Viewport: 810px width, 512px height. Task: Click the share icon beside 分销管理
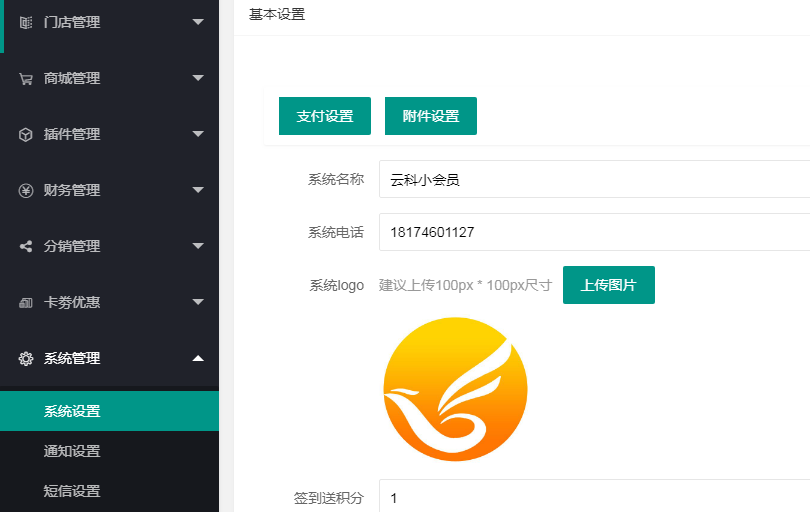click(26, 246)
